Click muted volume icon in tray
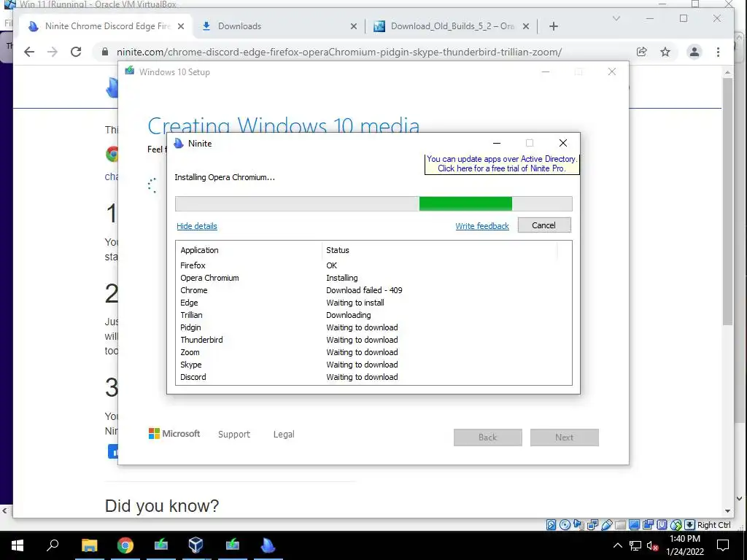This screenshot has width=747, height=560. [653, 545]
